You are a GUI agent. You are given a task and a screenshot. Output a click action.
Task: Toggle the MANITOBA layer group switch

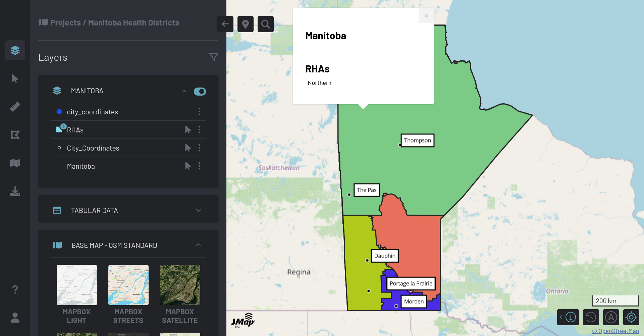coord(200,91)
